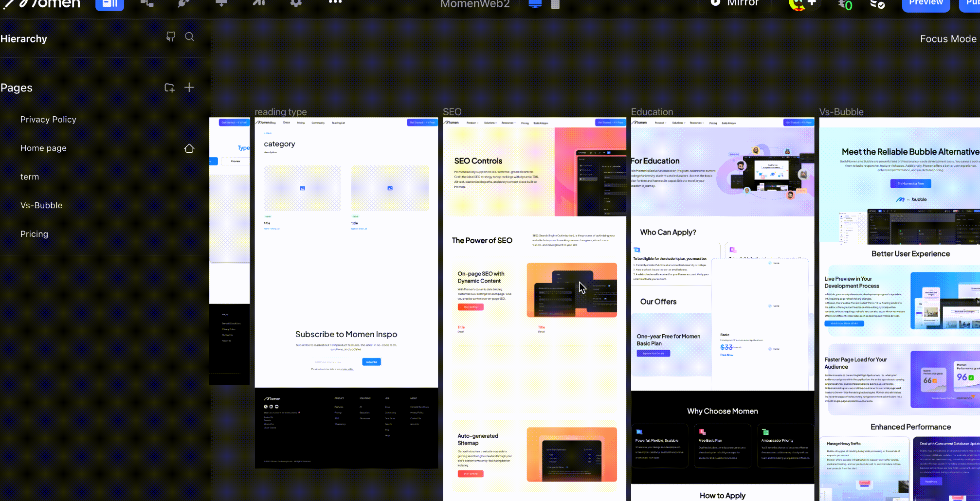Screen dimensions: 980x501
Task: Select the SEO page frame label on canvas
Action: tap(452, 112)
